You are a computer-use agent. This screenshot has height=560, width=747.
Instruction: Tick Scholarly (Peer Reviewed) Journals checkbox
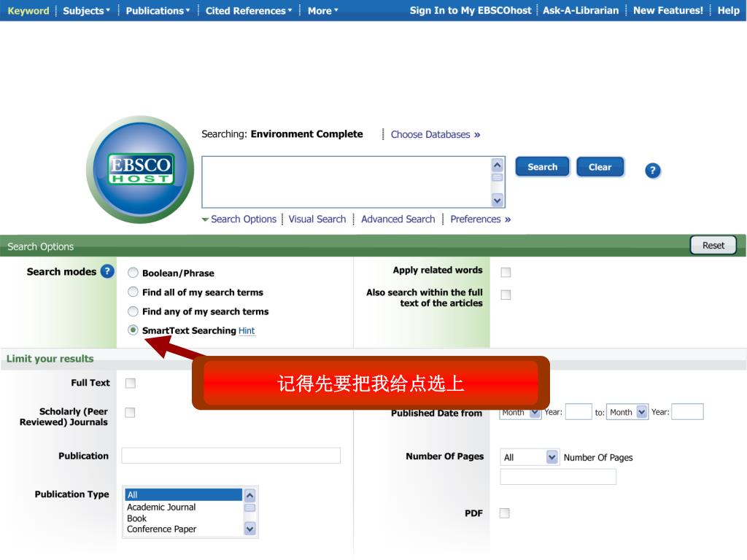point(130,413)
